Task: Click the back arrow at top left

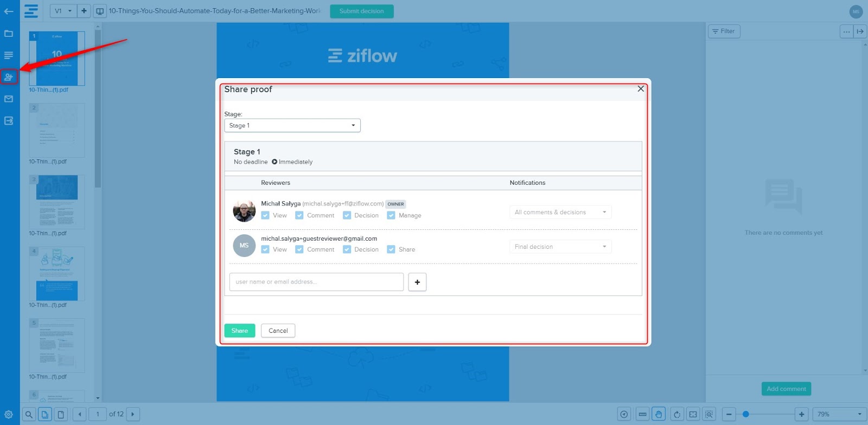Action: [x=9, y=11]
